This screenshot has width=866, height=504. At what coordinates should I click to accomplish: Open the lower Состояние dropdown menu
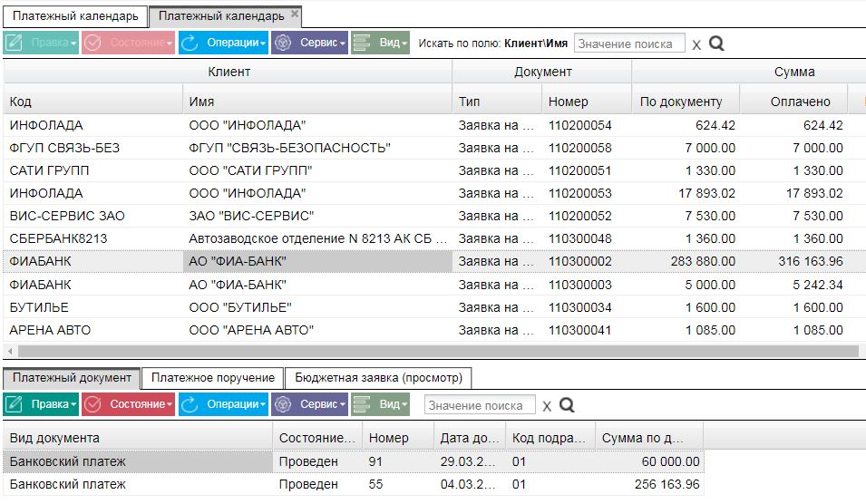(128, 404)
